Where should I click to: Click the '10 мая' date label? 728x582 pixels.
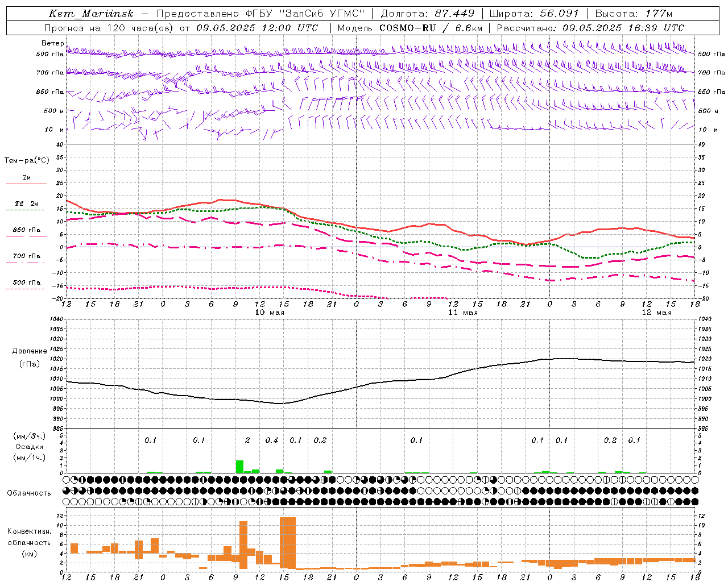(x=270, y=313)
